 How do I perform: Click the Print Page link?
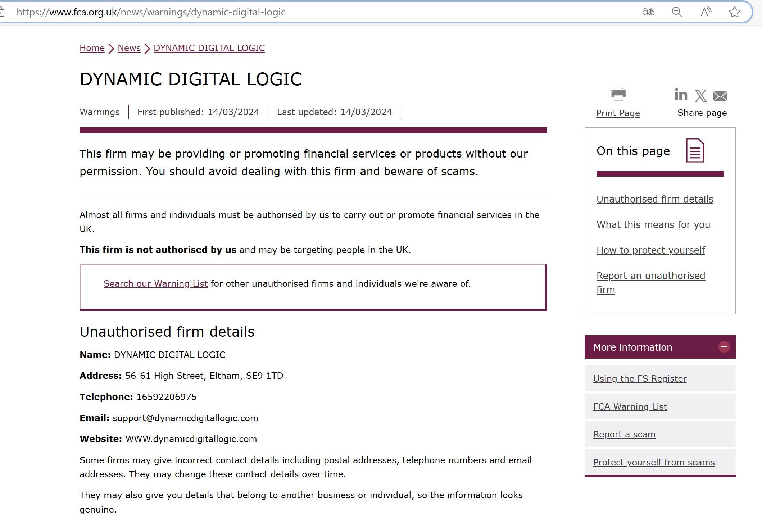[x=618, y=113]
